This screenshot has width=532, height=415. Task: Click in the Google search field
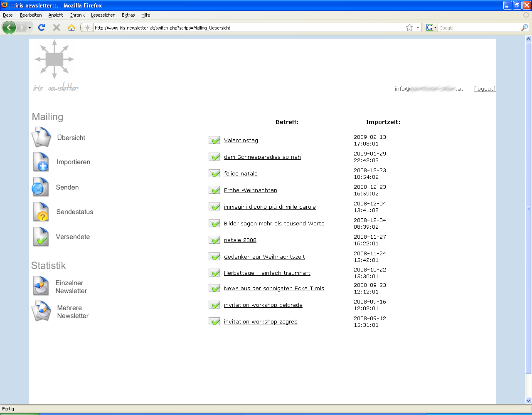click(x=478, y=28)
